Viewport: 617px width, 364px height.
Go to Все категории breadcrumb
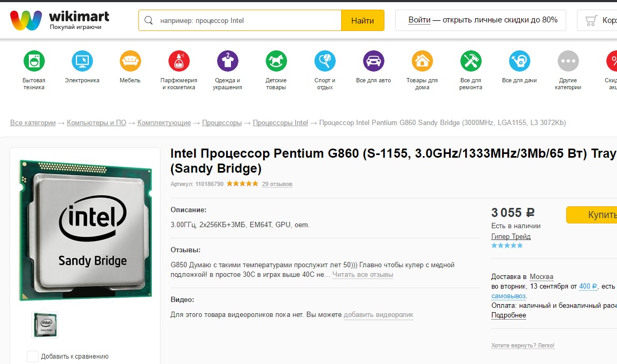point(33,123)
